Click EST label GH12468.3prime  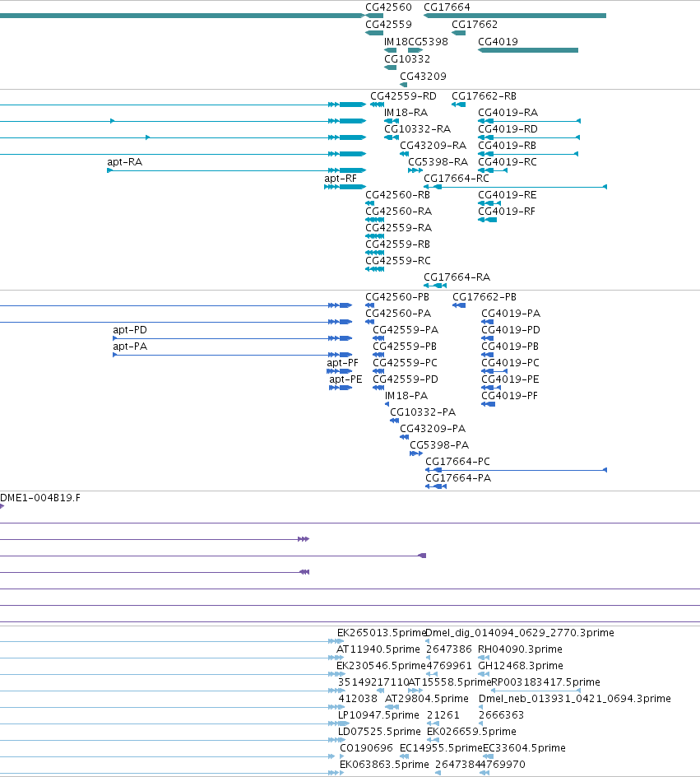pos(521,666)
